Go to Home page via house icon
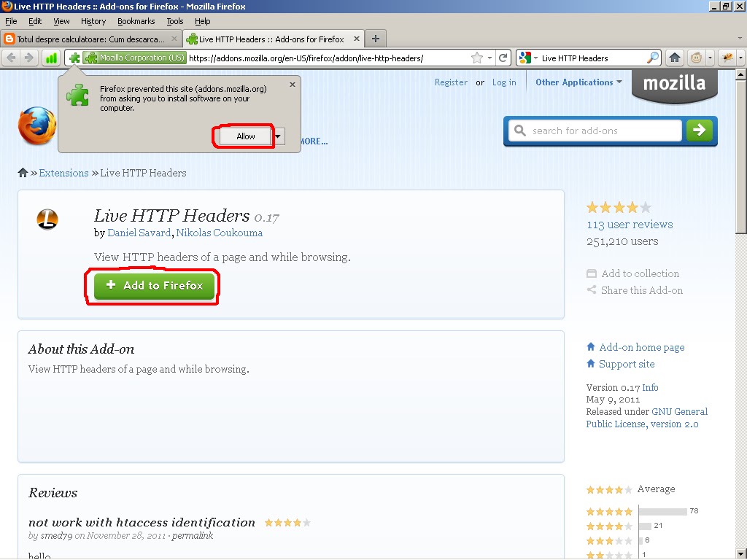The width and height of the screenshot is (747, 560). coord(674,58)
